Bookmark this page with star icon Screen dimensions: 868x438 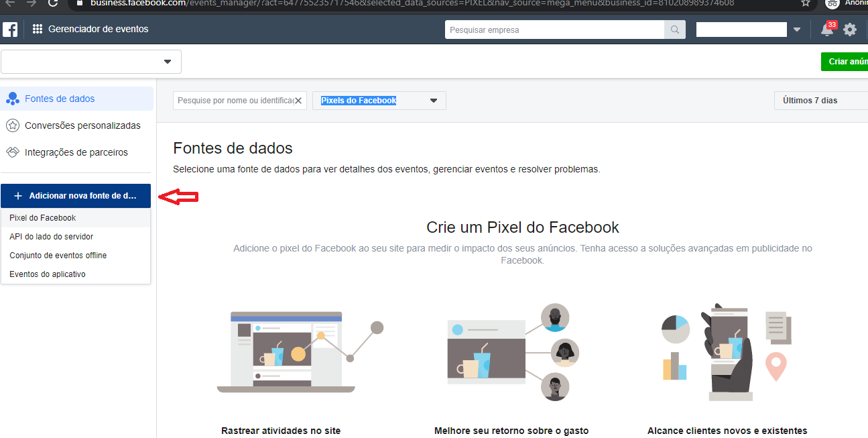[806, 3]
